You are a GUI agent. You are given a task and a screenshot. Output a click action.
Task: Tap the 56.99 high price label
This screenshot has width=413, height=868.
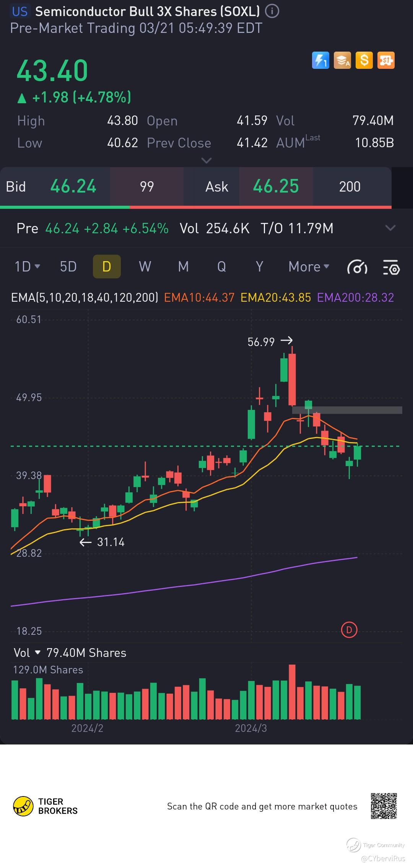(x=261, y=341)
